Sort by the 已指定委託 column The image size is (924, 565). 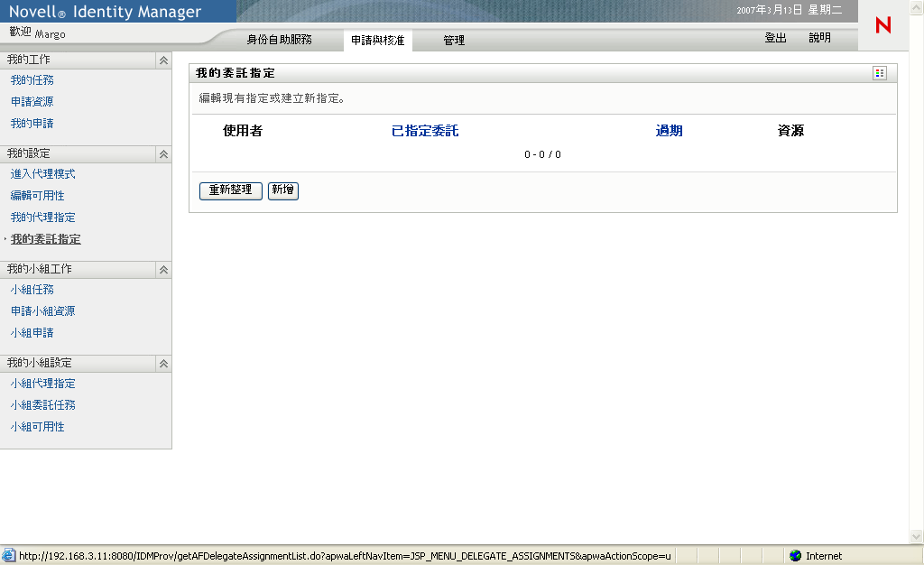[x=424, y=131]
